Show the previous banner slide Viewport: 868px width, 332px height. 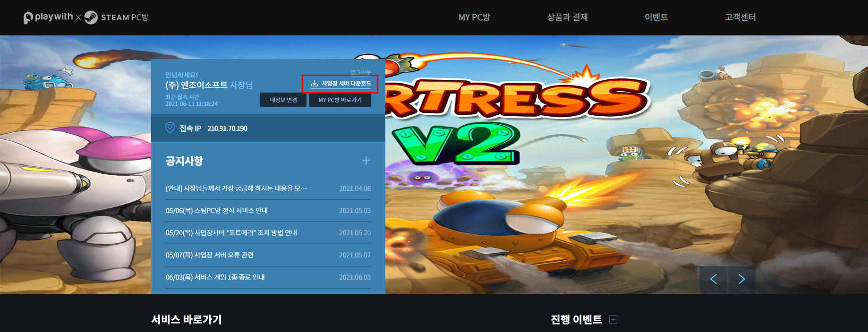[714, 280]
